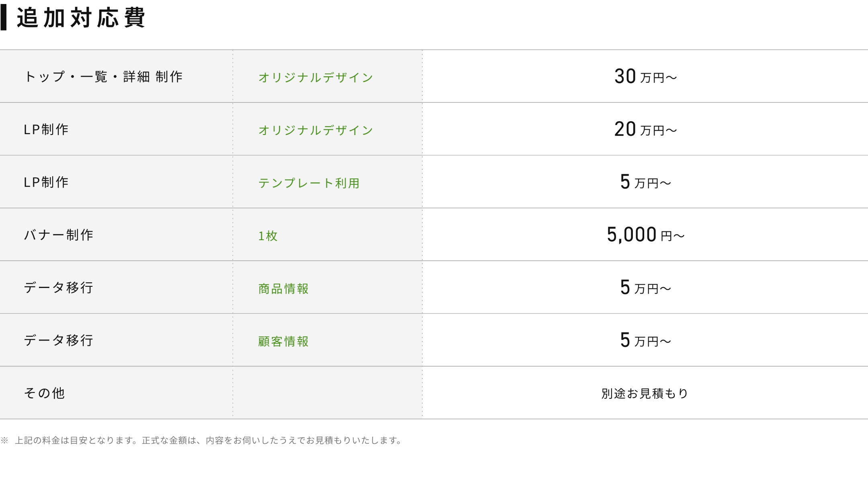This screenshot has height=494, width=868.
Task: Click the 20万円〜 price
Action: tap(645, 129)
